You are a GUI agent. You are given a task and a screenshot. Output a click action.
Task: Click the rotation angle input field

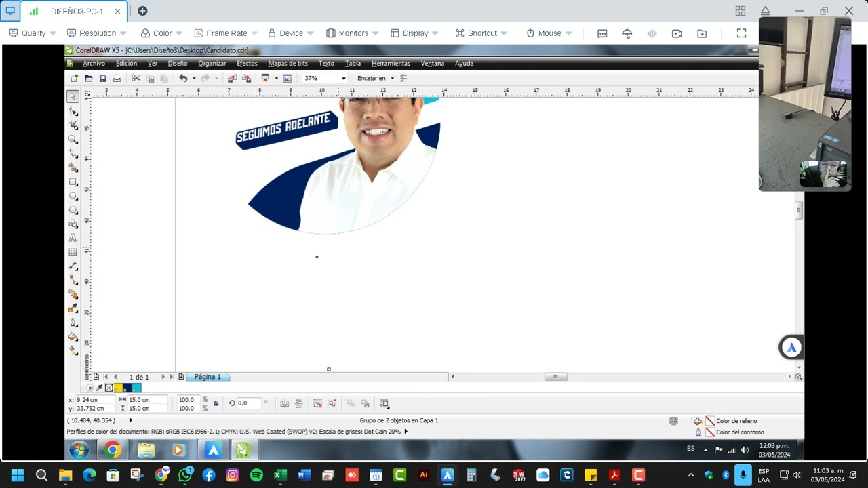(248, 403)
